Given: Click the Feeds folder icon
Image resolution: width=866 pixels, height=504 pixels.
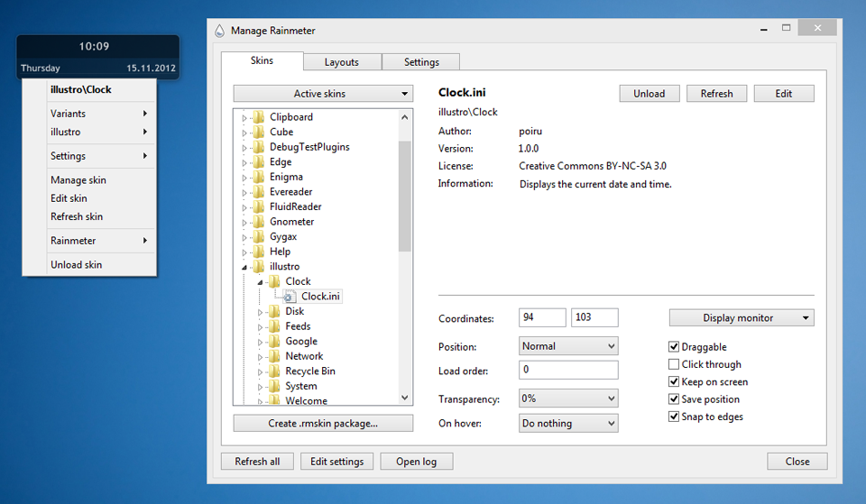Looking at the screenshot, I should coord(274,326).
